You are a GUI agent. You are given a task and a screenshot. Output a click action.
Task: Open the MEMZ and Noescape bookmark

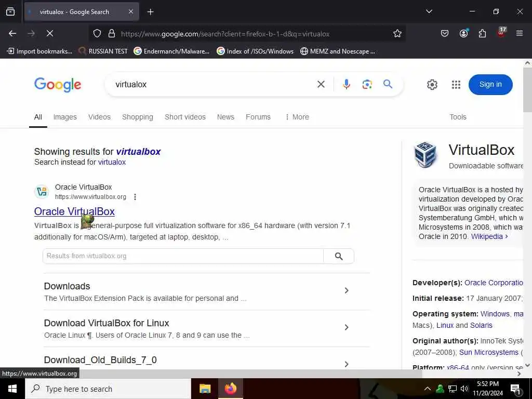(x=338, y=51)
